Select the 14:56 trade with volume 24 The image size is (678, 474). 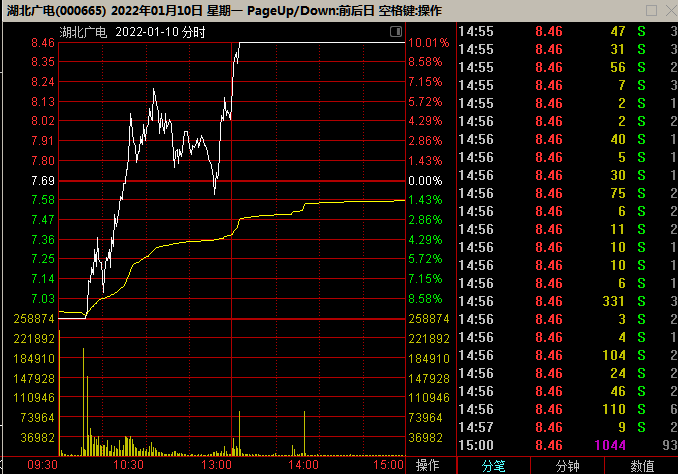[567, 373]
